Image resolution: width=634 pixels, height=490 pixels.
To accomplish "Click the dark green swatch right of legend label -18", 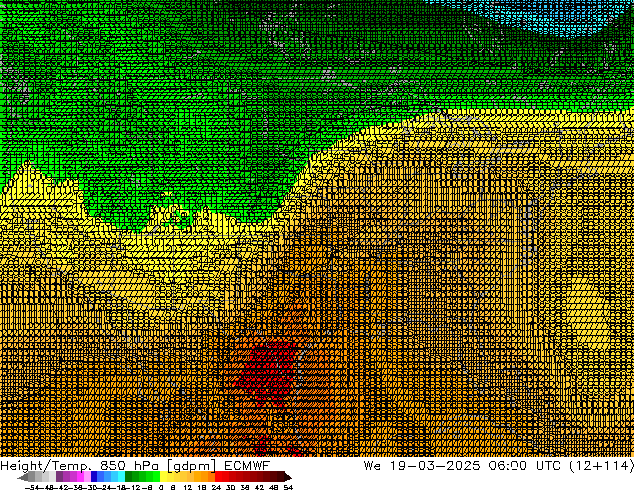I will click(128, 477).
